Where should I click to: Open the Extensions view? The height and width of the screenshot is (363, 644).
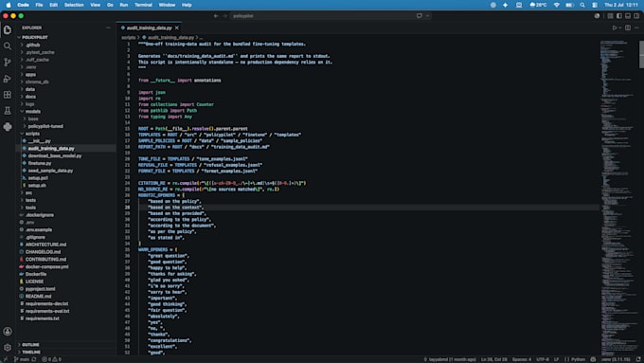pyautogui.click(x=8, y=95)
